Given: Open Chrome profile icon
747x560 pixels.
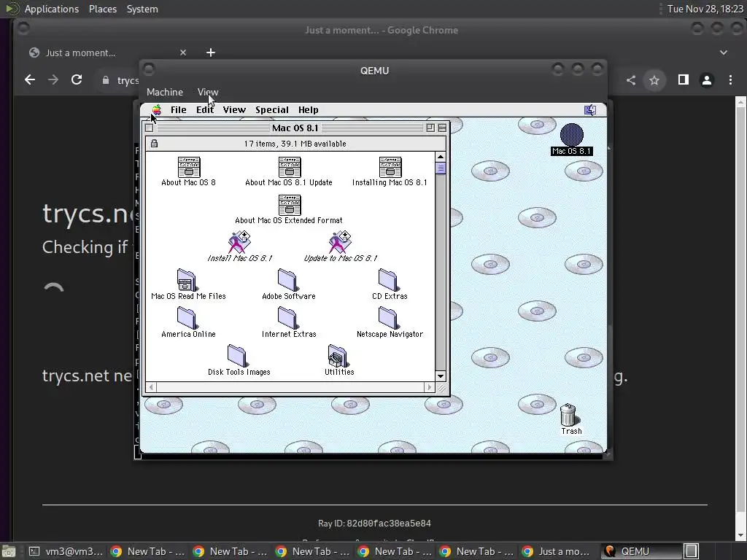Looking at the screenshot, I should (706, 80).
